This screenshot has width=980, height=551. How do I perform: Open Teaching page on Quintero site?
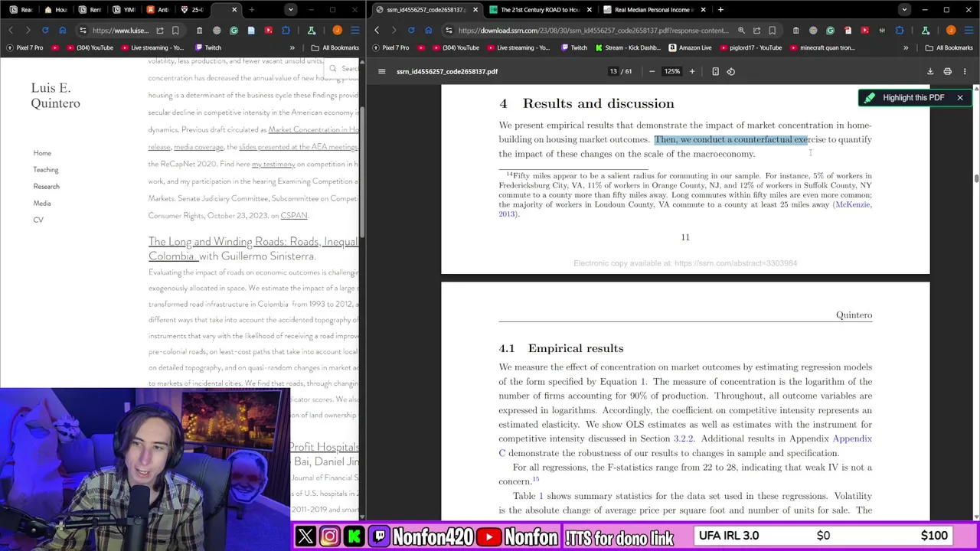click(45, 170)
